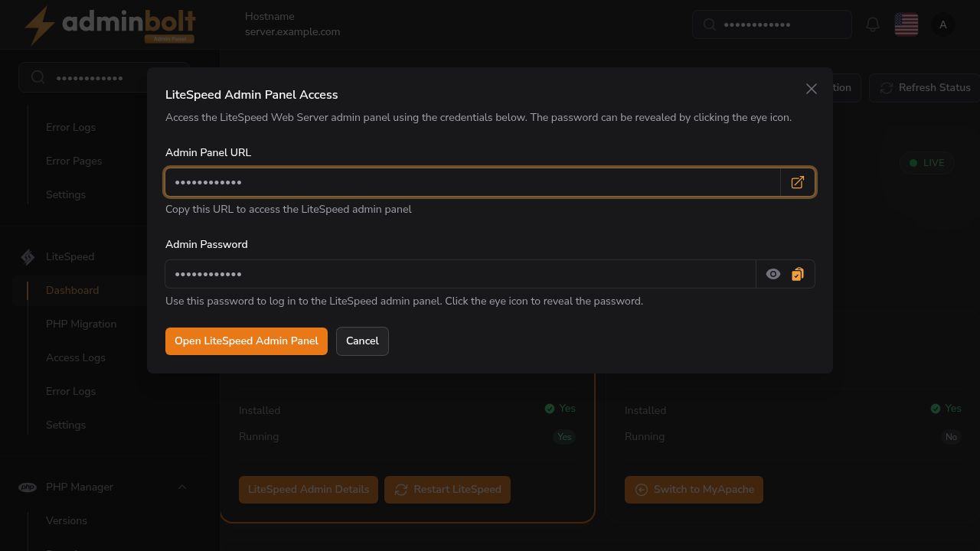This screenshot has height=551, width=980.
Task: Open the US flag language selector
Action: (x=906, y=24)
